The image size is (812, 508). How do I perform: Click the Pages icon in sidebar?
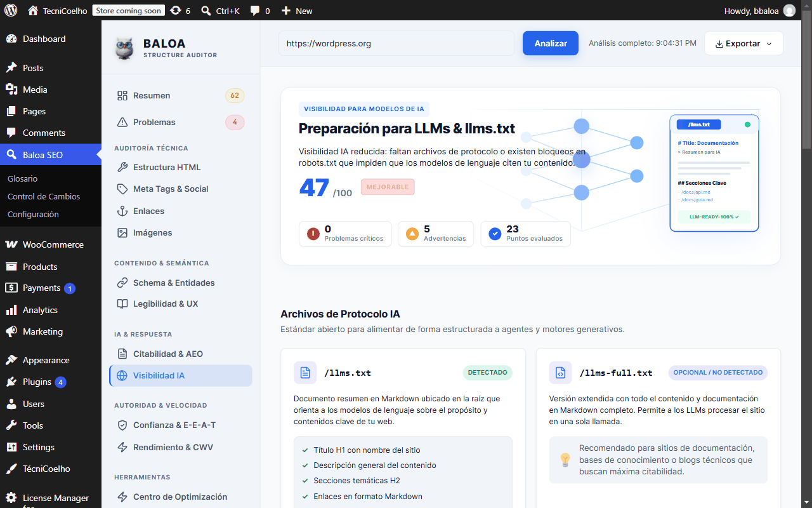[11, 111]
